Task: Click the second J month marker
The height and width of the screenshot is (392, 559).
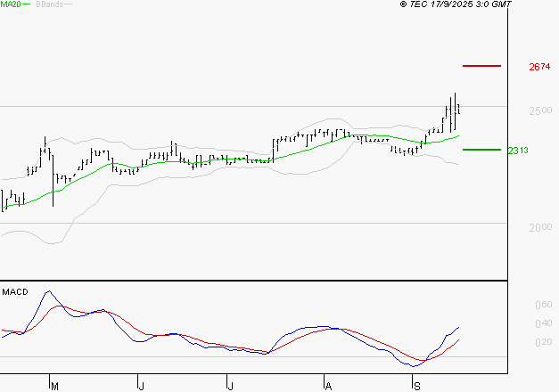Action: pyautogui.click(x=230, y=386)
